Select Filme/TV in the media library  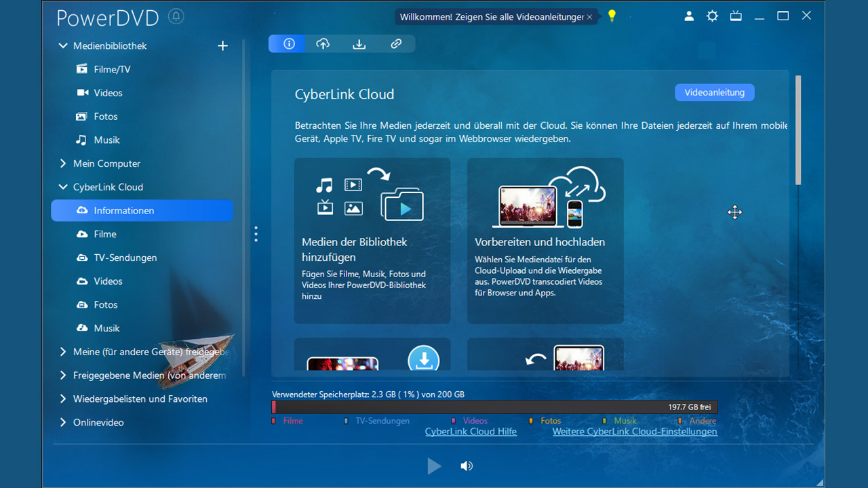112,69
